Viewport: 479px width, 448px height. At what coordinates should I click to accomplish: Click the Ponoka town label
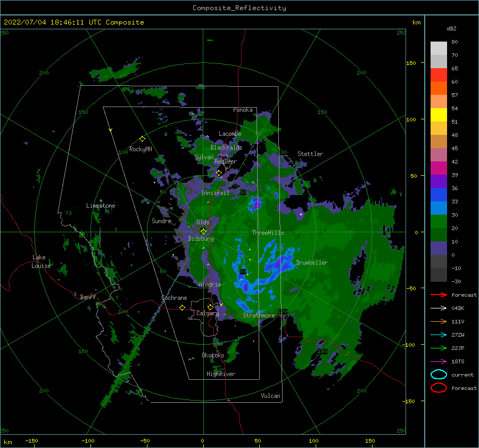243,110
